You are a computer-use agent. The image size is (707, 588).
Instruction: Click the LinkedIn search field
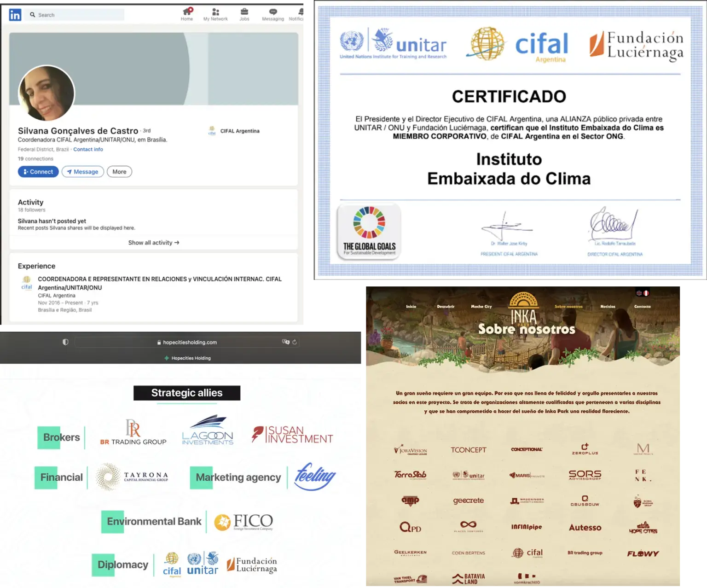75,15
